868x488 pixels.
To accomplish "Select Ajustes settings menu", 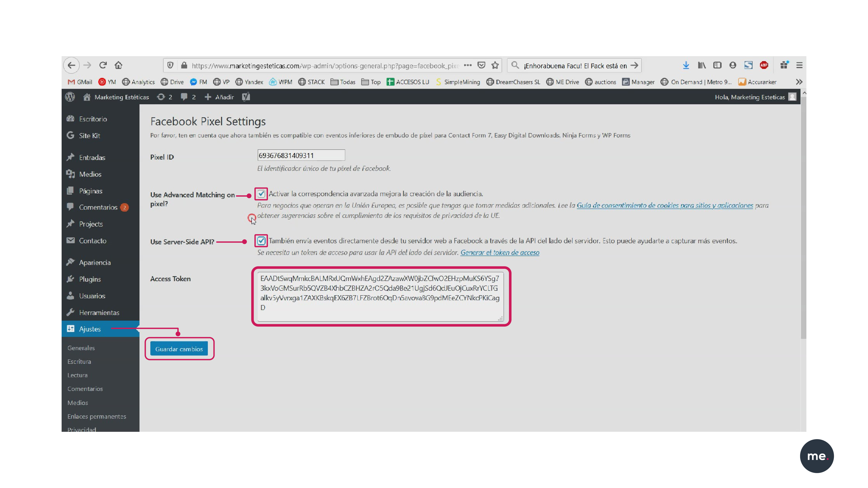I will (x=100, y=329).
